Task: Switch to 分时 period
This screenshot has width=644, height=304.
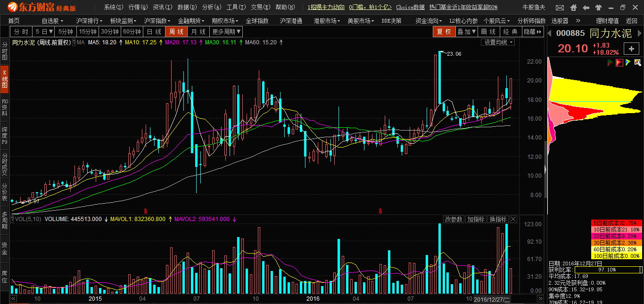Action: click(x=21, y=32)
